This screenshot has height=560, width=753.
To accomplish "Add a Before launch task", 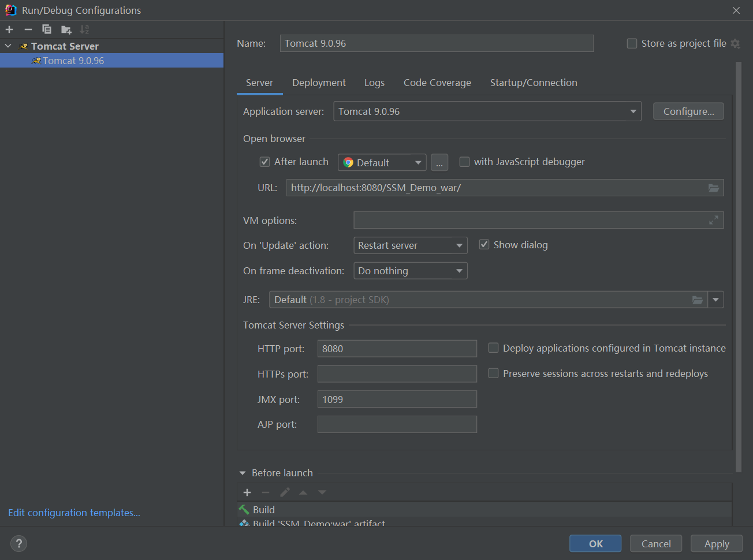I will 247,492.
